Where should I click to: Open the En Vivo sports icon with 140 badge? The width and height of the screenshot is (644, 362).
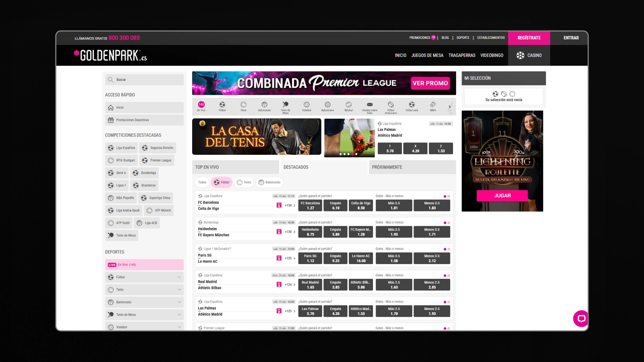click(201, 107)
